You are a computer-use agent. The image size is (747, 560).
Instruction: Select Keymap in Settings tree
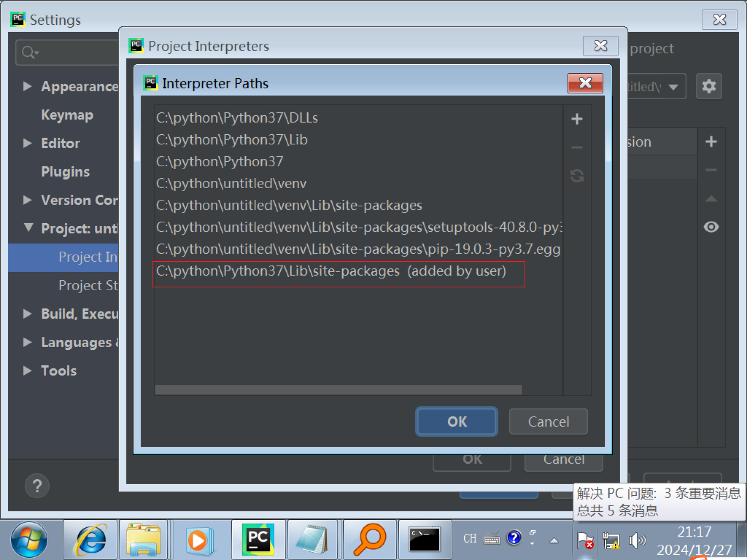[x=67, y=115]
